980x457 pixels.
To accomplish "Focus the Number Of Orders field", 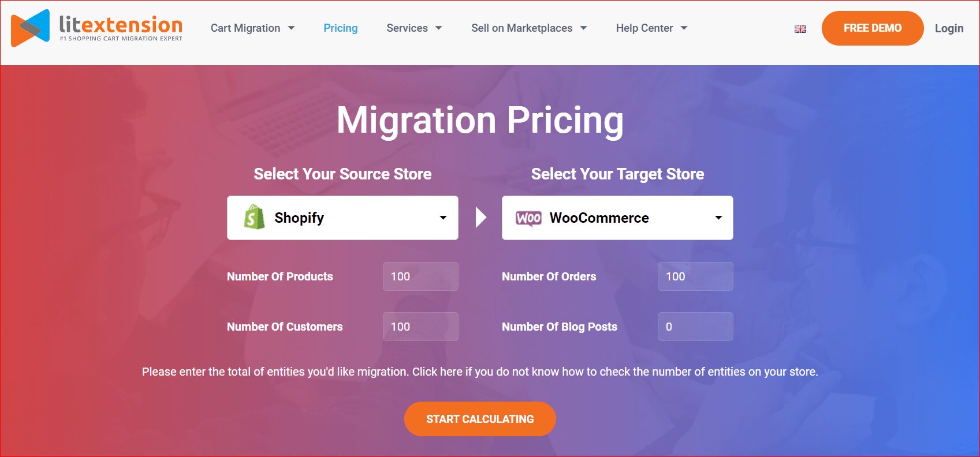I will click(695, 276).
